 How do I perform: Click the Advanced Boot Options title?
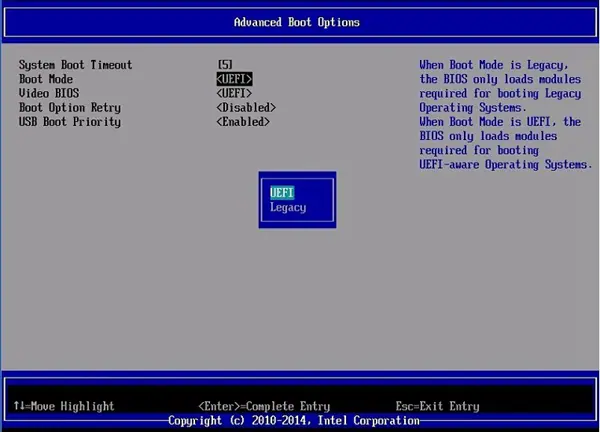pos(297,22)
